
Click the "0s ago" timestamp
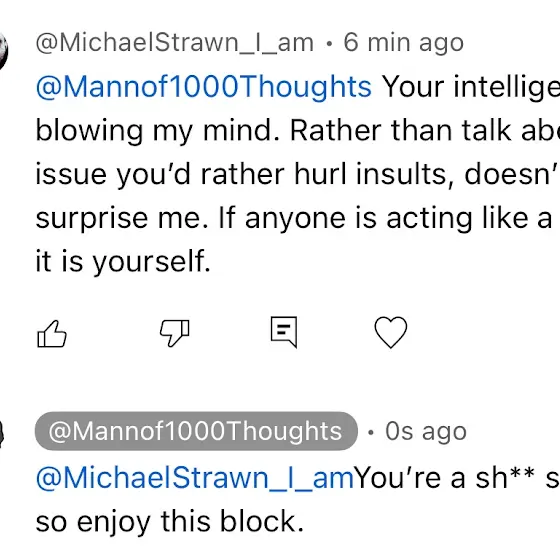tap(426, 432)
